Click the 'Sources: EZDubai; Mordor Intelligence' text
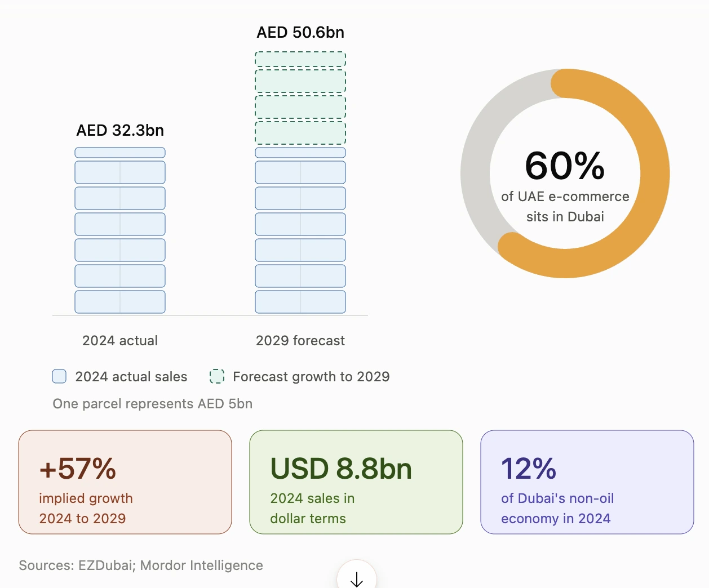 click(x=141, y=565)
